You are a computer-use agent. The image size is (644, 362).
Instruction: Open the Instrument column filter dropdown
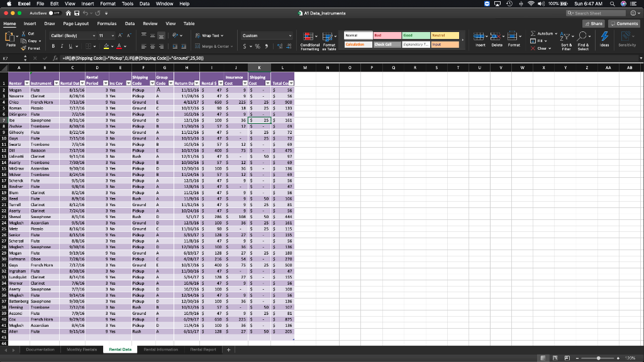click(x=56, y=84)
